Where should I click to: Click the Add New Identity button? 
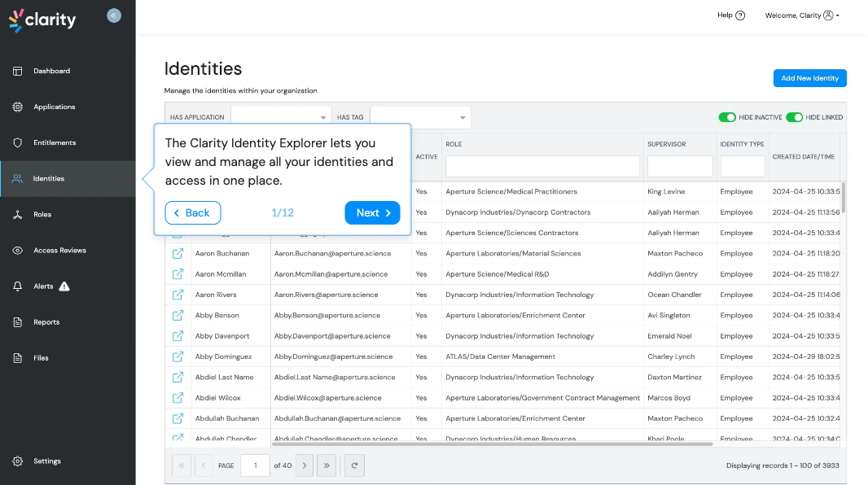pos(809,78)
